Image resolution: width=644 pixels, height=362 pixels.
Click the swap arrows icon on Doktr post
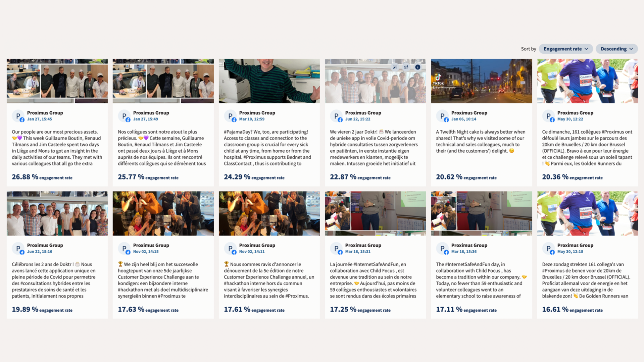(406, 67)
